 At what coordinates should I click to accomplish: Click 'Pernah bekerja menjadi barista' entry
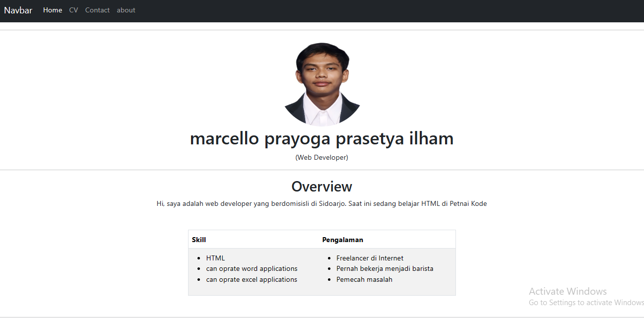tap(385, 268)
